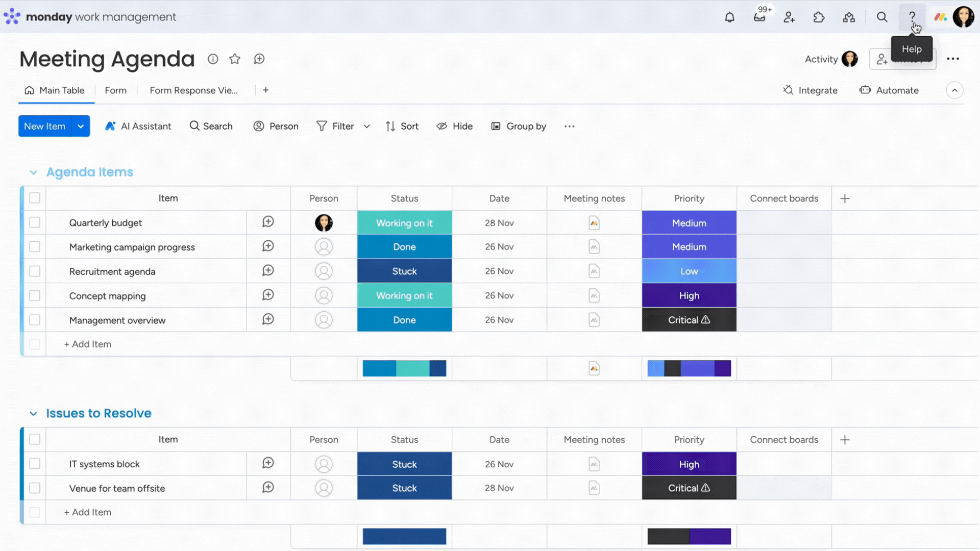This screenshot has width=980, height=551.
Task: Click the three-dots more options menu
Action: point(952,59)
